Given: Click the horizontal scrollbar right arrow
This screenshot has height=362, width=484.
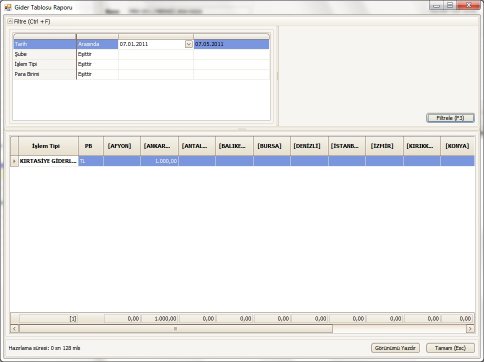Looking at the screenshot, I should (470, 329).
